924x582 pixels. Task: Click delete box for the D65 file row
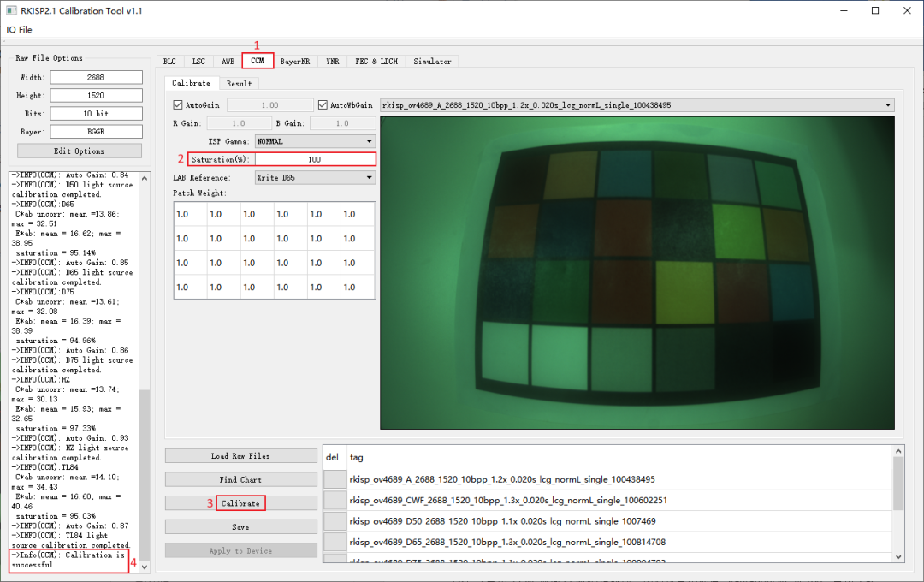pyautogui.click(x=335, y=542)
